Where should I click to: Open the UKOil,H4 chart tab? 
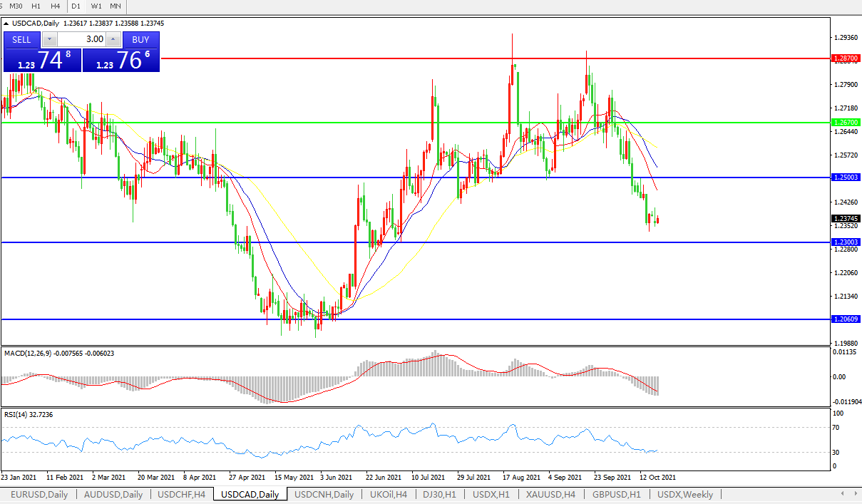click(x=389, y=494)
